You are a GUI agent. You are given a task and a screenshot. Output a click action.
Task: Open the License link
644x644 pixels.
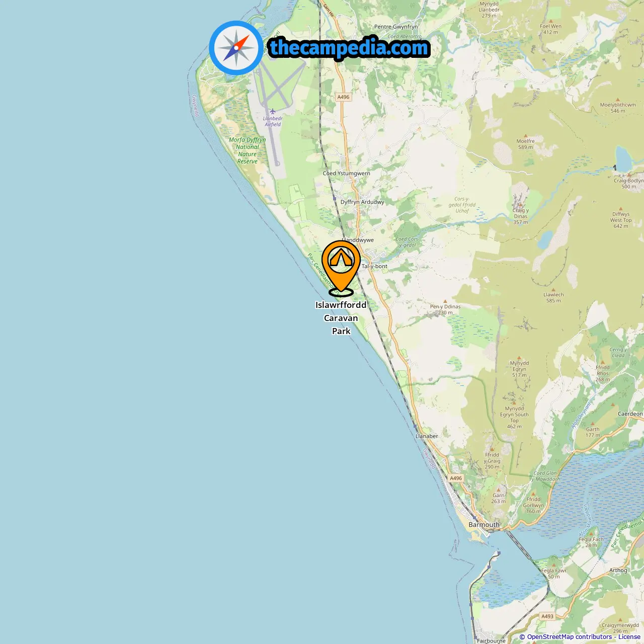629,637
